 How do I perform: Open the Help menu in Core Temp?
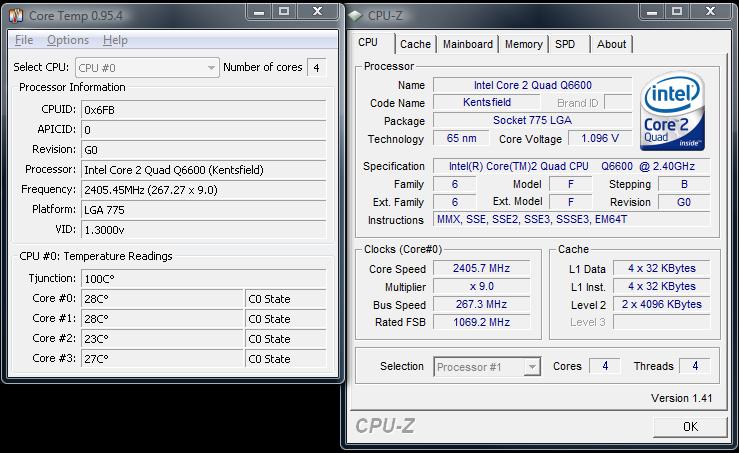(x=115, y=40)
